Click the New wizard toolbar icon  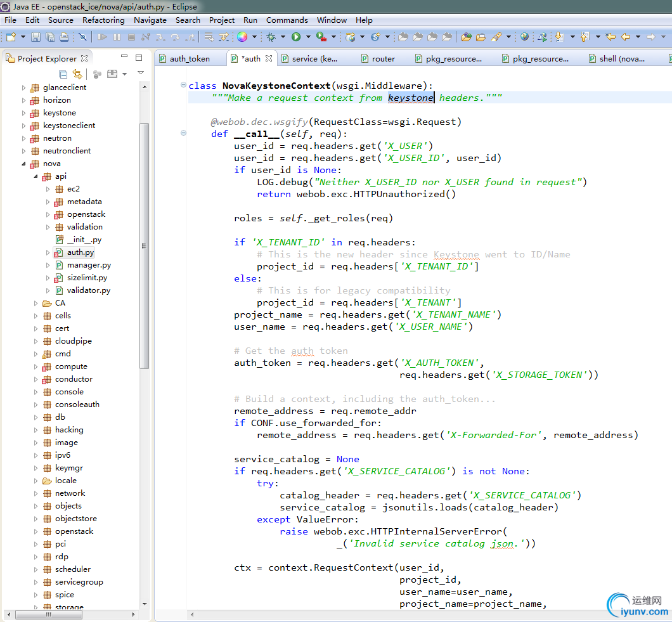tap(11, 37)
